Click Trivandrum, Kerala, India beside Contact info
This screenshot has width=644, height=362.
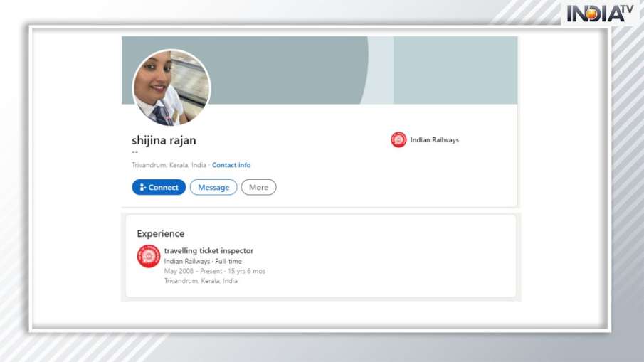click(169, 165)
